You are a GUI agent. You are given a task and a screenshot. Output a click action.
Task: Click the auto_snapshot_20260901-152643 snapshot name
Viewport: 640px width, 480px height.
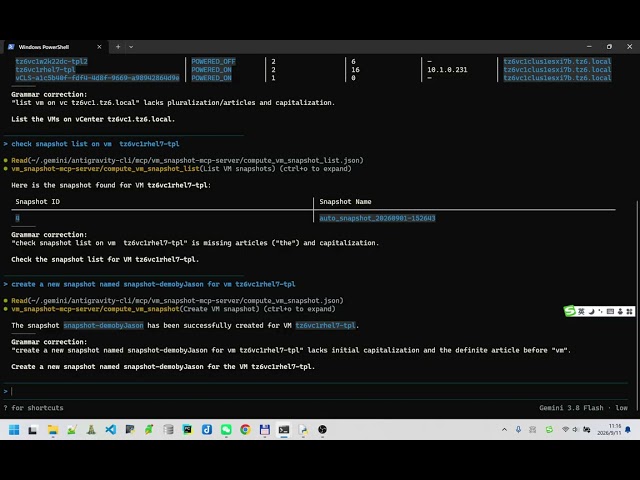(377, 218)
